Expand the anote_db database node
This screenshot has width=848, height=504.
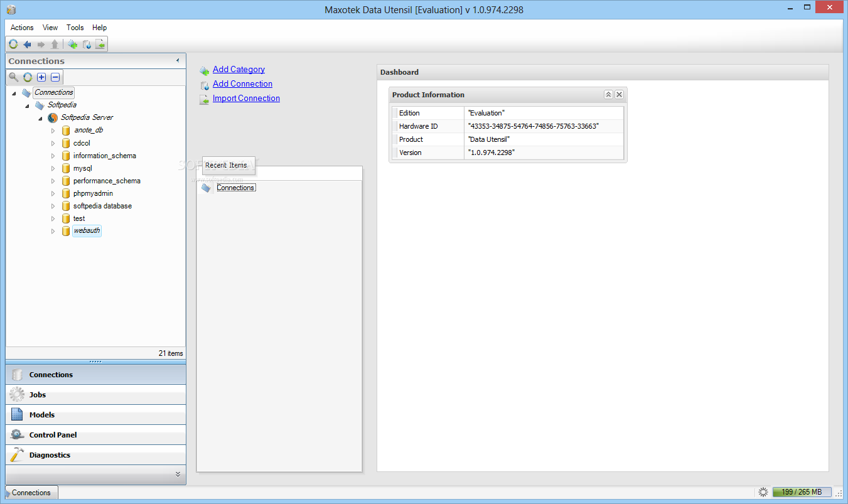53,131
